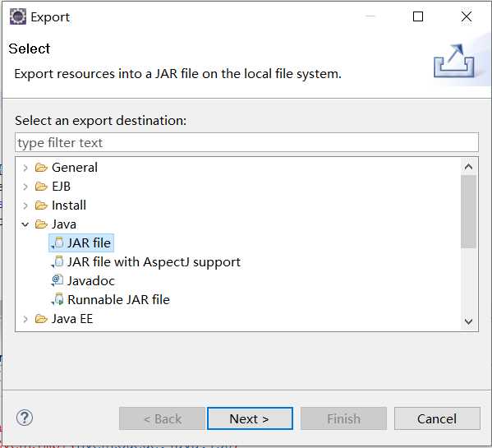This screenshot has height=448, width=492.
Task: Focus the type filter text field
Action: (x=246, y=142)
